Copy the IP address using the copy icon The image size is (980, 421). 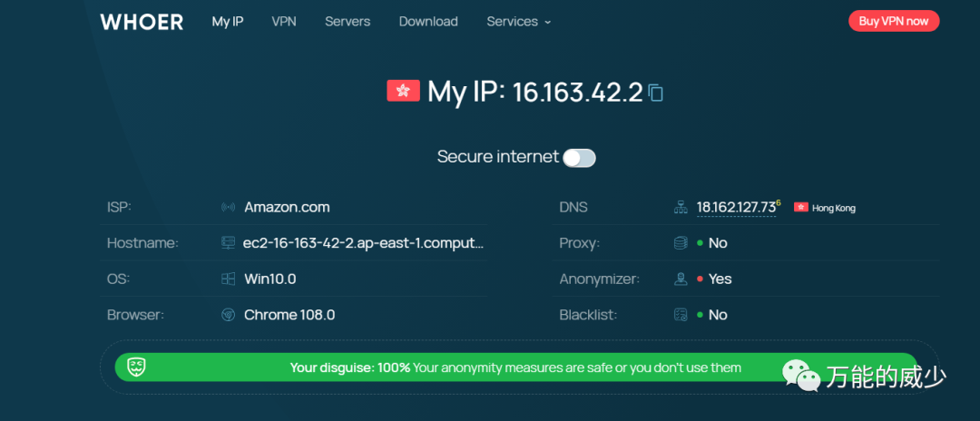(656, 93)
